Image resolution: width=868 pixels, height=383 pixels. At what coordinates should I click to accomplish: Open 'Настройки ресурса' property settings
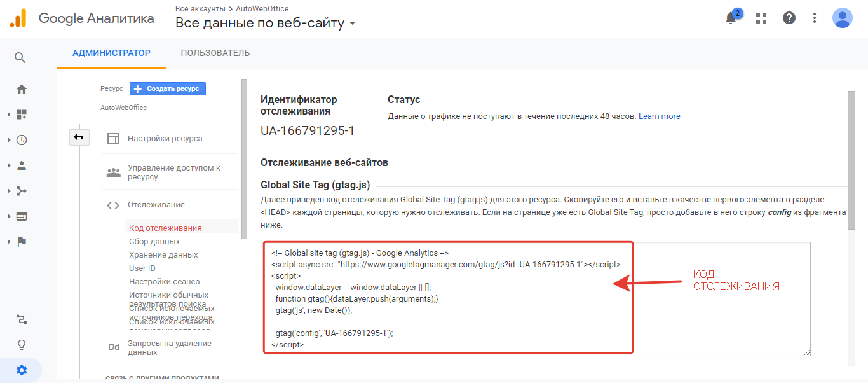(x=165, y=139)
